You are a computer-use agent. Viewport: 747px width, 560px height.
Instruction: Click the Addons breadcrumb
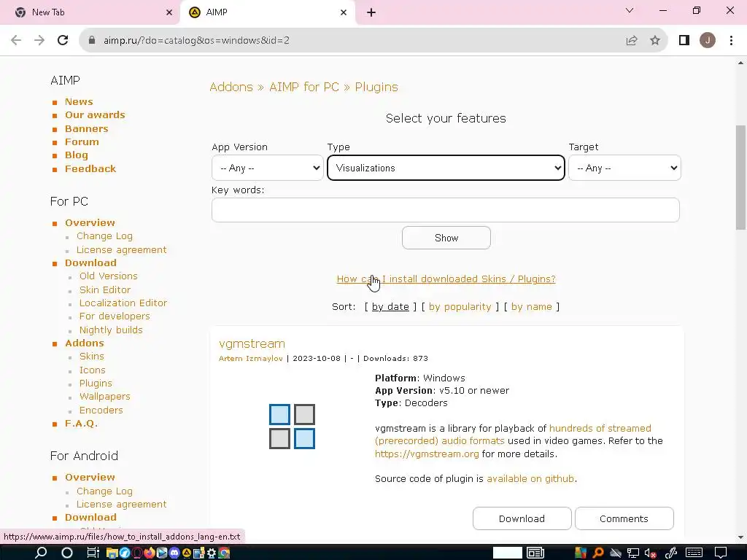(231, 87)
